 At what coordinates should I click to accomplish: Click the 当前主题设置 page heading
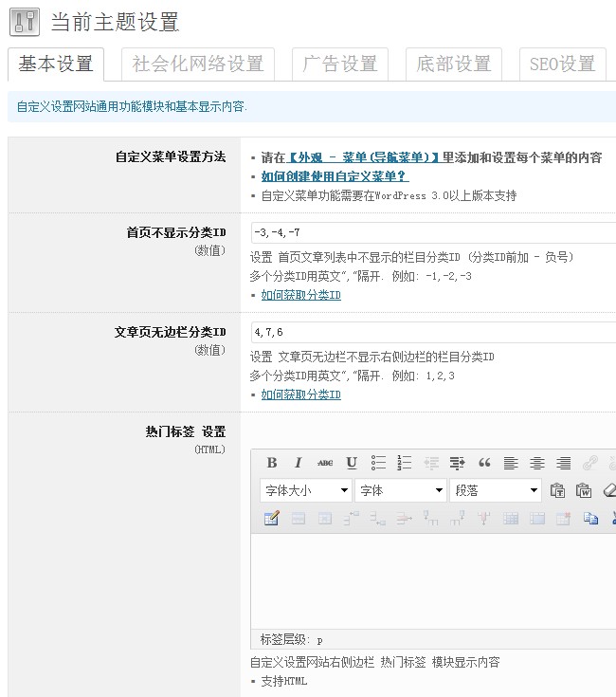pos(115,22)
